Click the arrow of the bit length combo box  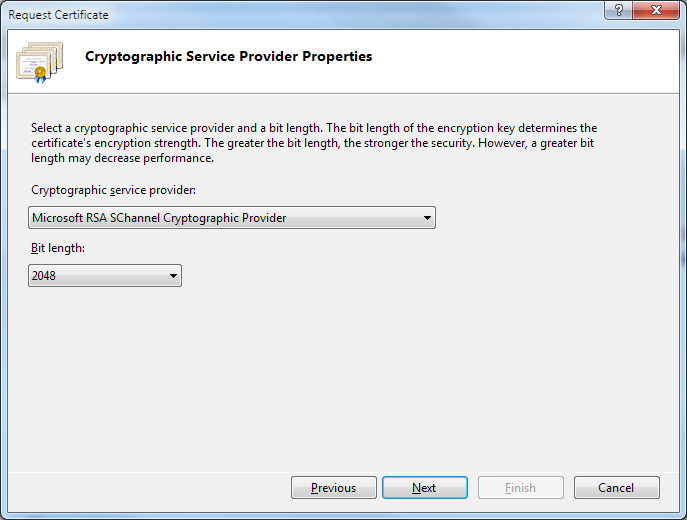coord(173,275)
